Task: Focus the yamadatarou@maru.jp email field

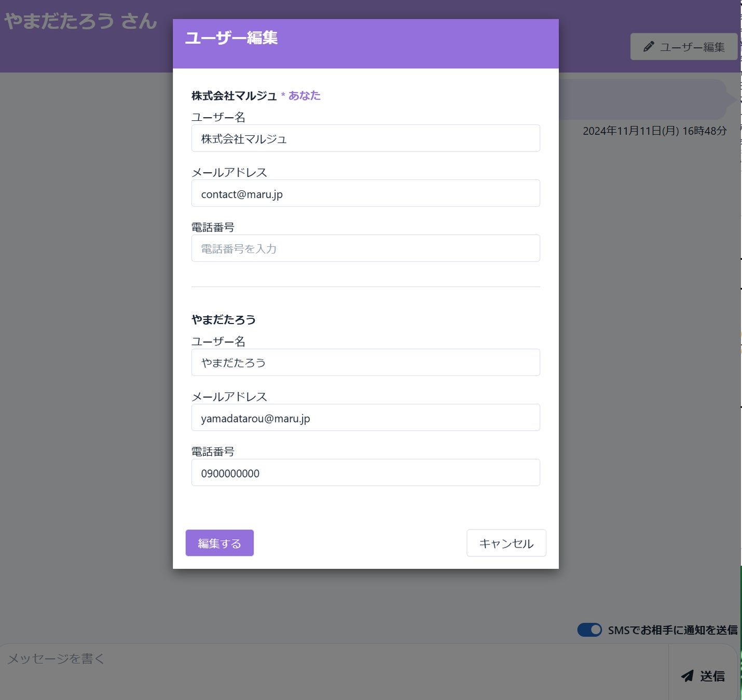Action: 366,417
